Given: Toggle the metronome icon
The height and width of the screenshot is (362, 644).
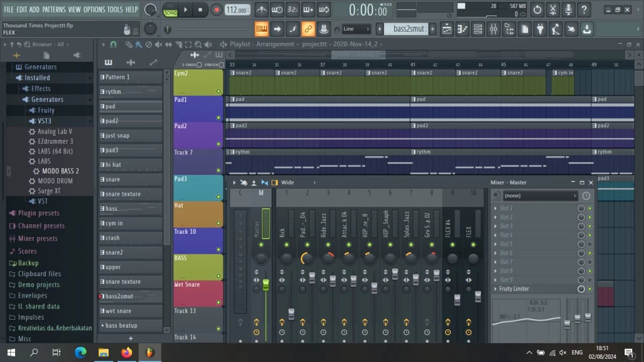Looking at the screenshot, I should [x=261, y=10].
